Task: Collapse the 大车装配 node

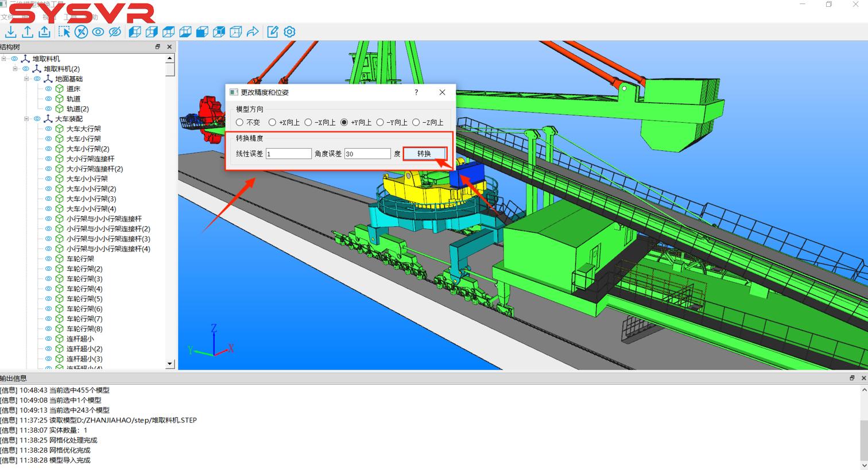Action: [26, 119]
